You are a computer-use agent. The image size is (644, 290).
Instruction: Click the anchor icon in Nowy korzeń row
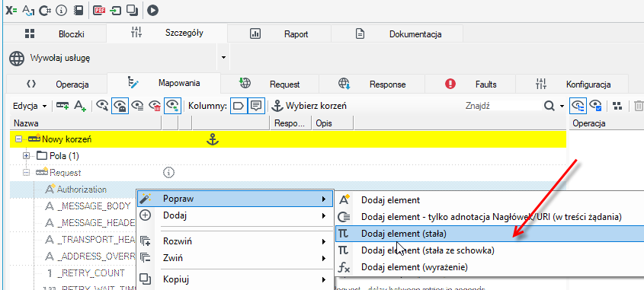click(x=213, y=140)
